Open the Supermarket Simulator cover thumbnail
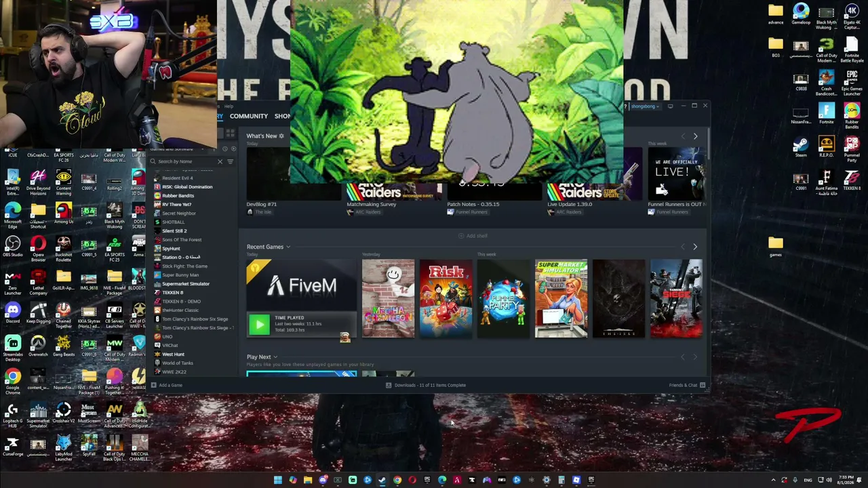 click(x=561, y=298)
